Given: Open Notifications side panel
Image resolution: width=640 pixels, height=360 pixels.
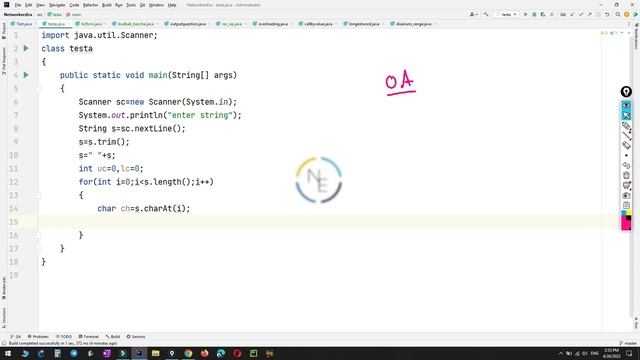Looking at the screenshot, I should pyautogui.click(x=636, y=36).
